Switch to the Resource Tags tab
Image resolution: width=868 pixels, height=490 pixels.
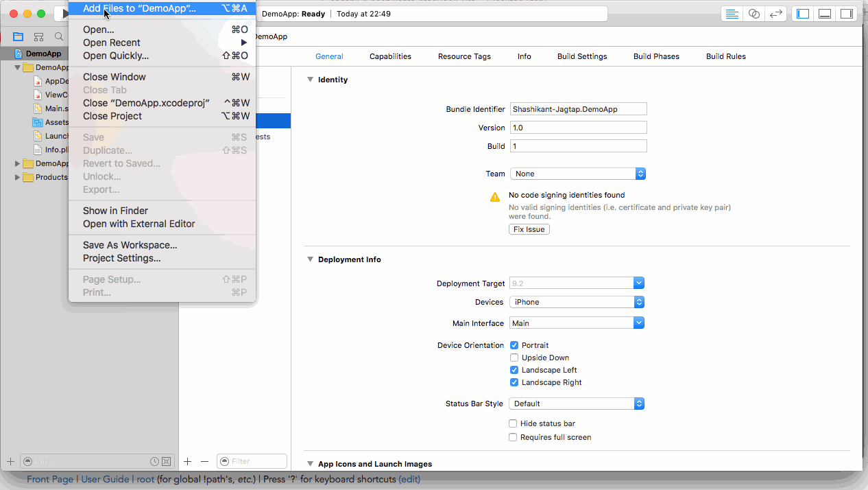coord(464,56)
